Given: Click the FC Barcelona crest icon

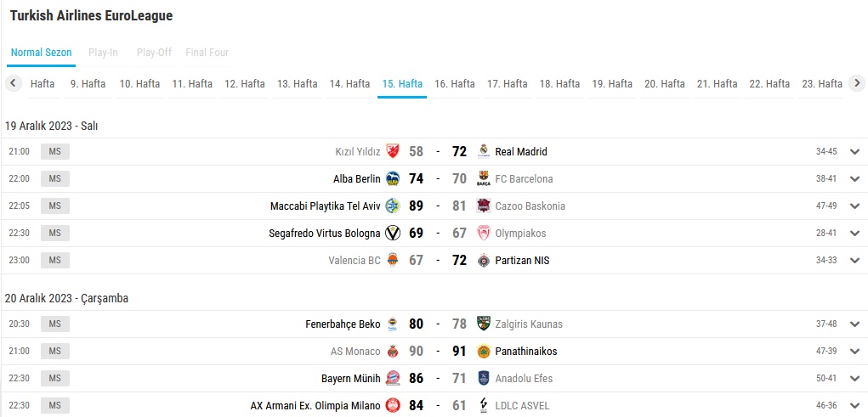Looking at the screenshot, I should (484, 179).
